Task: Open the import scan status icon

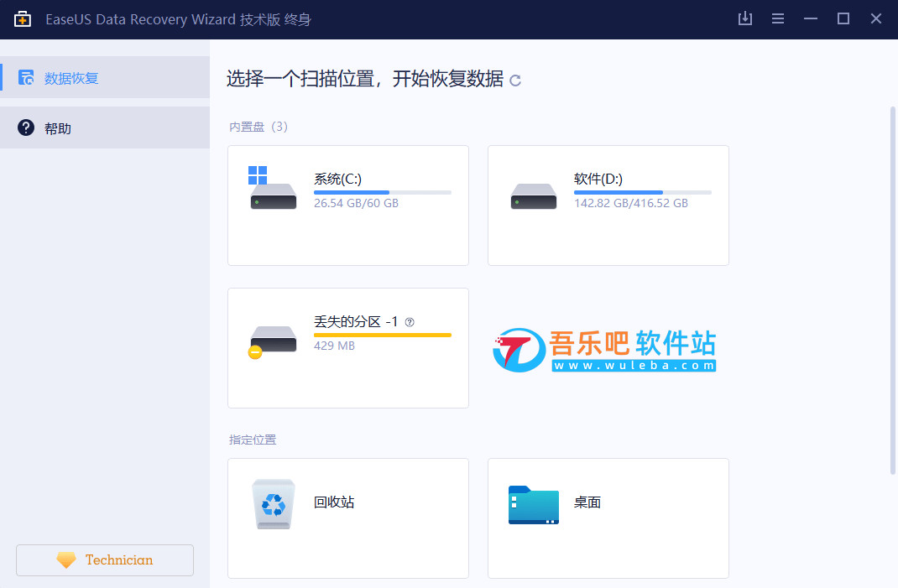Action: (745, 18)
